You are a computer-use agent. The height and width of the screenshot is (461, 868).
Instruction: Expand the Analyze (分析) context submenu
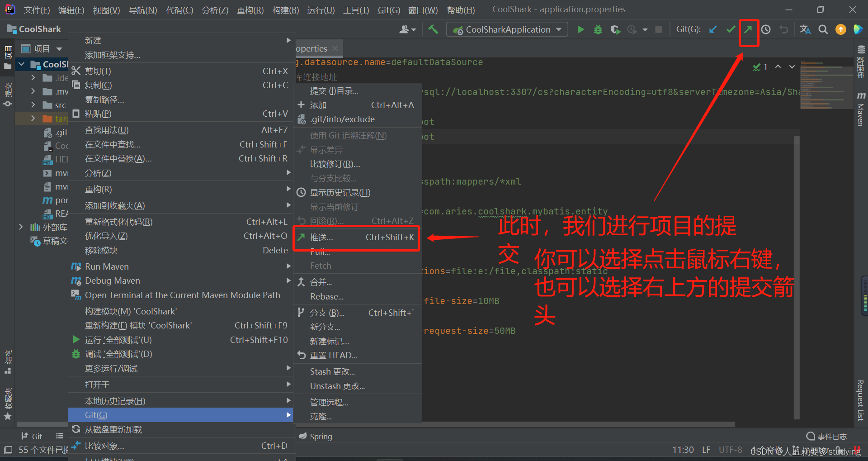point(182,173)
